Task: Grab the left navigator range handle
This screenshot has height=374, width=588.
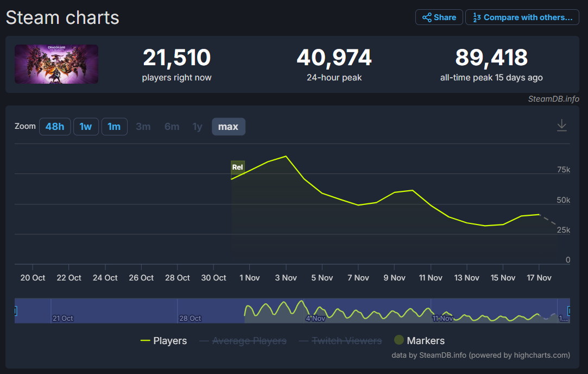Action: tap(15, 310)
